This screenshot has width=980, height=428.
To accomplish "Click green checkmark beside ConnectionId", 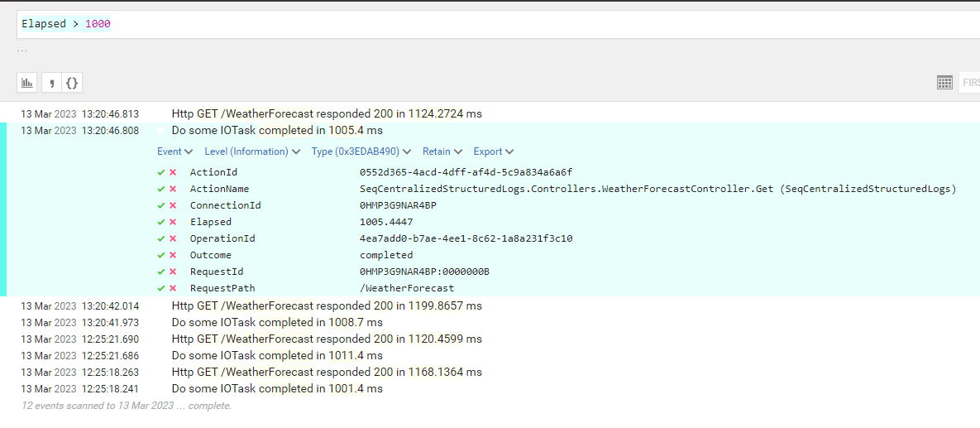I will 161,205.
